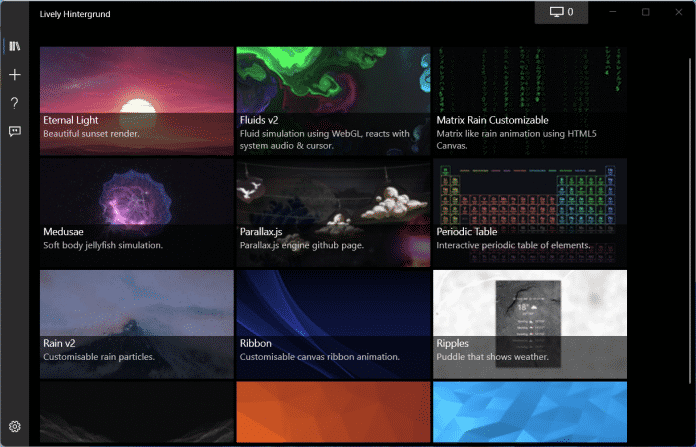Open Settings gear icon in sidebar
This screenshot has width=696, height=447.
point(14,427)
